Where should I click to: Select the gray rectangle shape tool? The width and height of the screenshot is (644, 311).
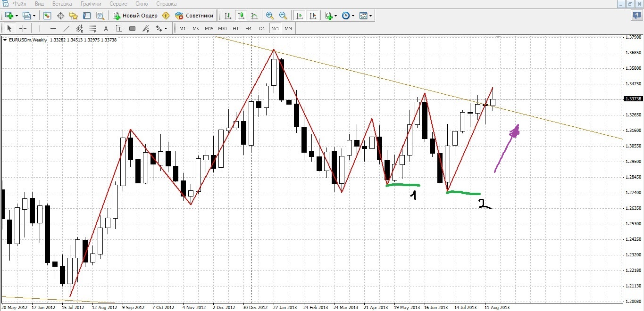132,28
